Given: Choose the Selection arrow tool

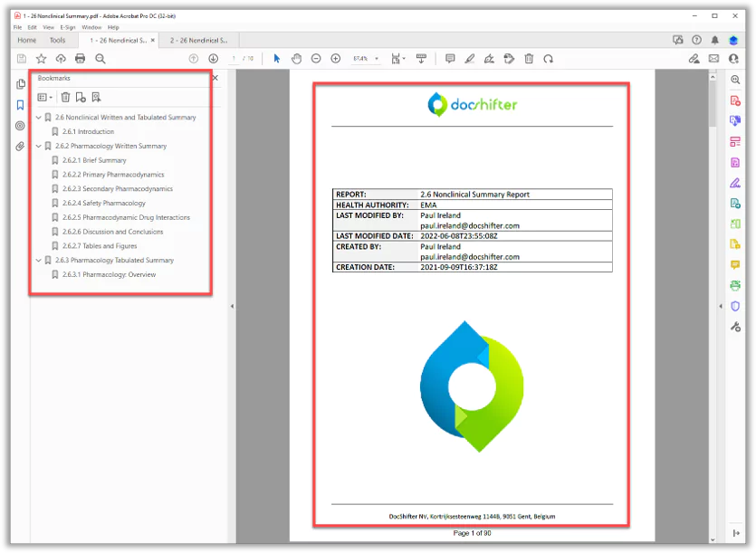Looking at the screenshot, I should (x=276, y=59).
